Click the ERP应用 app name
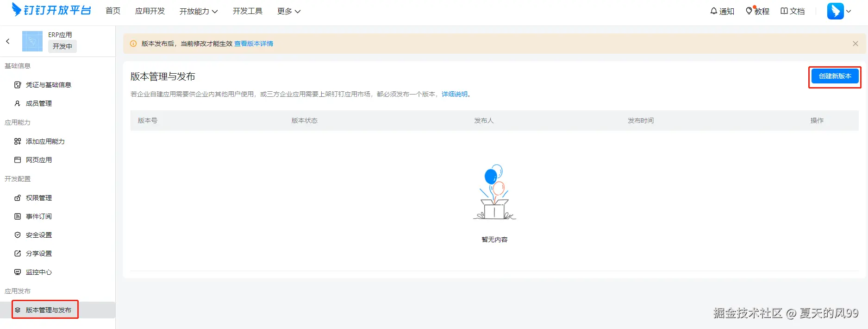The image size is (868, 329). (60, 35)
